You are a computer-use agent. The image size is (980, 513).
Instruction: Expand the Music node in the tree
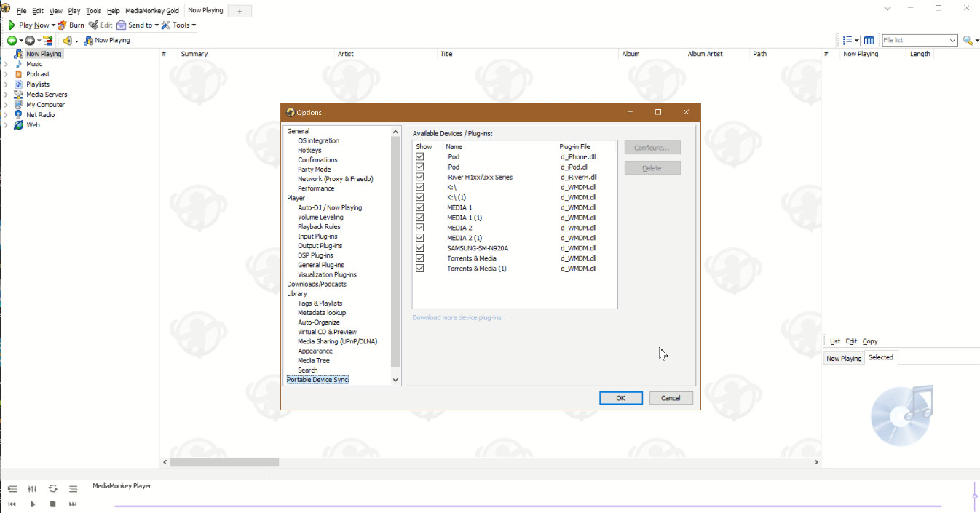click(x=6, y=64)
